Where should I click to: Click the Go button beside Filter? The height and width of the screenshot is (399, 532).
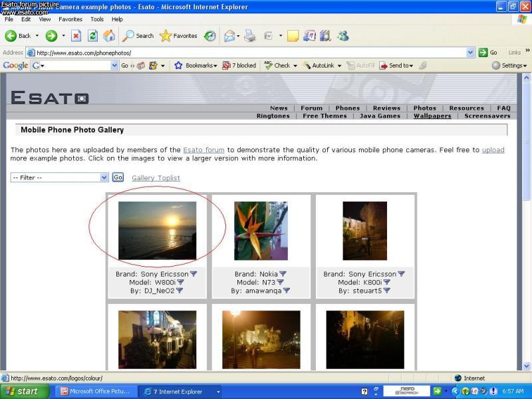[x=118, y=178]
